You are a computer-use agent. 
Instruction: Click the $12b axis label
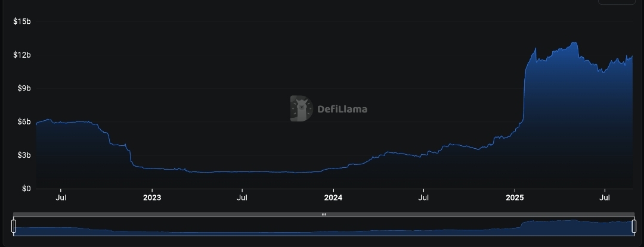pos(22,55)
